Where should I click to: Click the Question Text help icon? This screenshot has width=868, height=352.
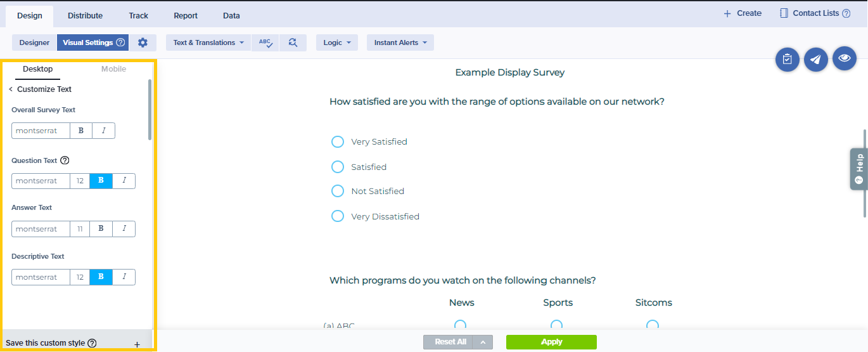click(x=65, y=160)
